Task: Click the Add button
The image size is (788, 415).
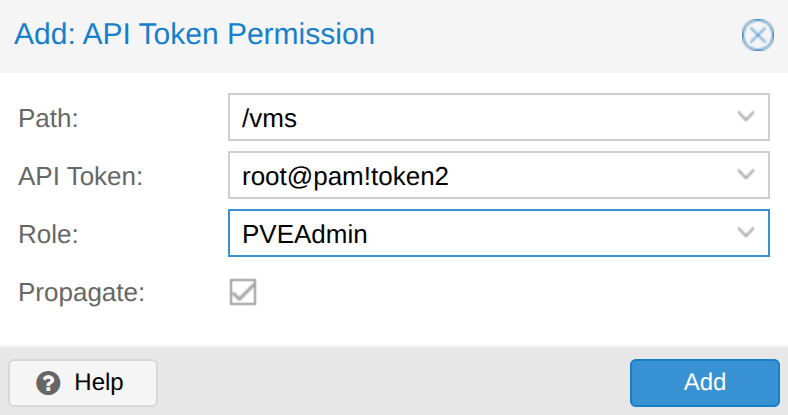Action: pos(704,382)
